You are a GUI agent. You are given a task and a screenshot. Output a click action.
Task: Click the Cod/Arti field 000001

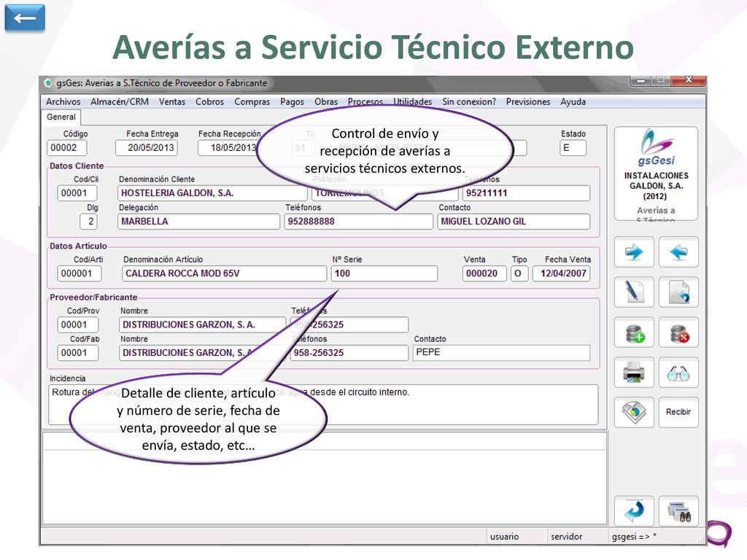point(80,273)
